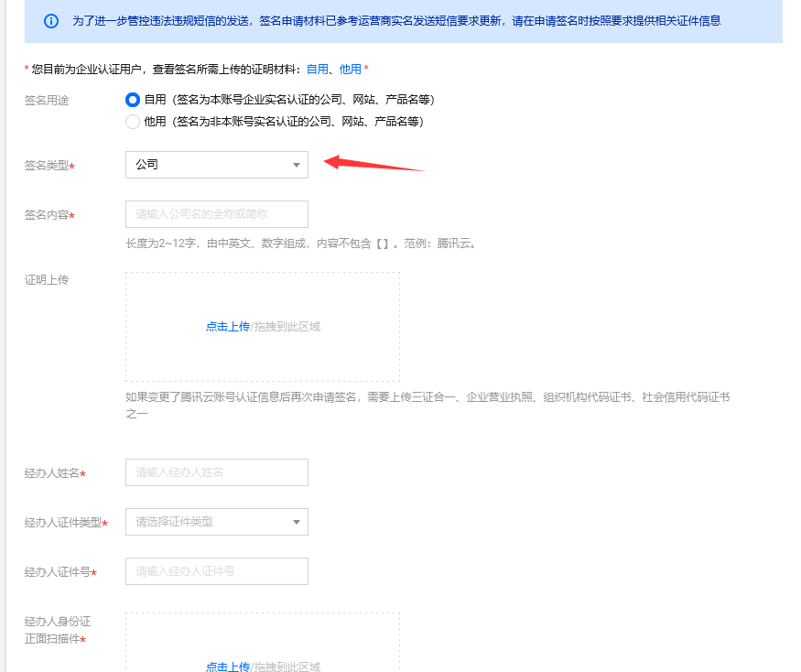This screenshot has width=801, height=672.
Task: Focus the 经办人证件号 ID number field
Action: (216, 570)
